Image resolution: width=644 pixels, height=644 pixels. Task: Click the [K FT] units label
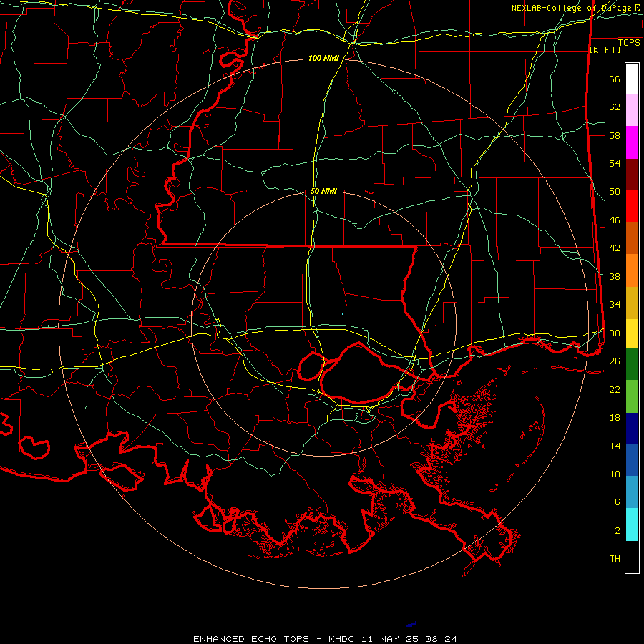[605, 50]
